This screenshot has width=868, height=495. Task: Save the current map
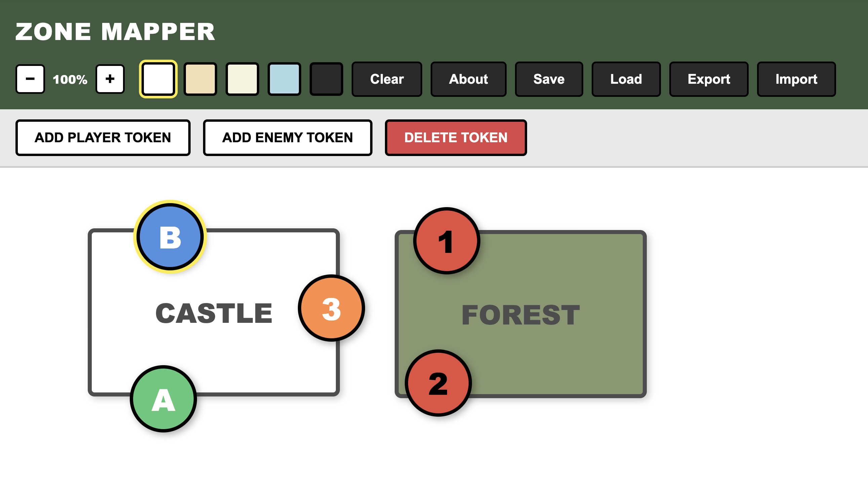549,79
